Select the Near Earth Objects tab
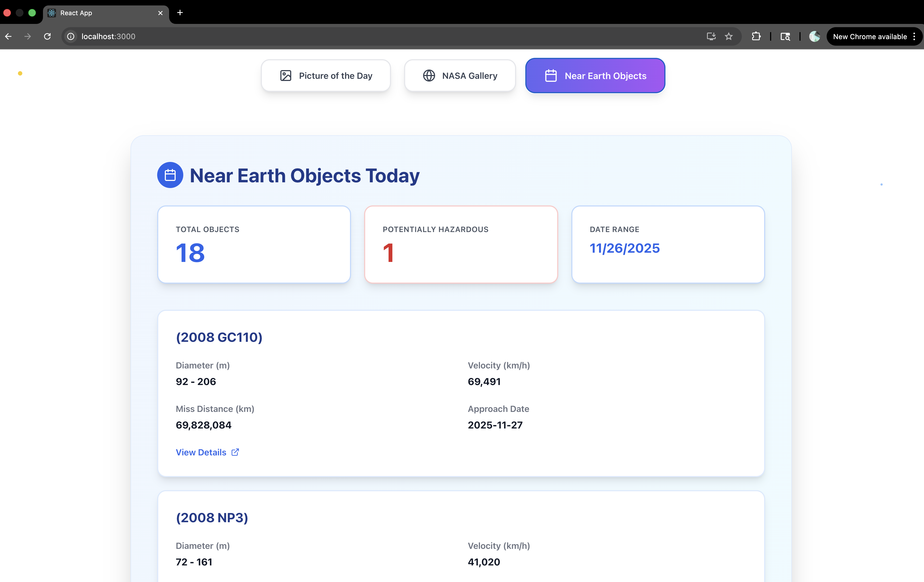This screenshot has height=582, width=924. [x=595, y=76]
